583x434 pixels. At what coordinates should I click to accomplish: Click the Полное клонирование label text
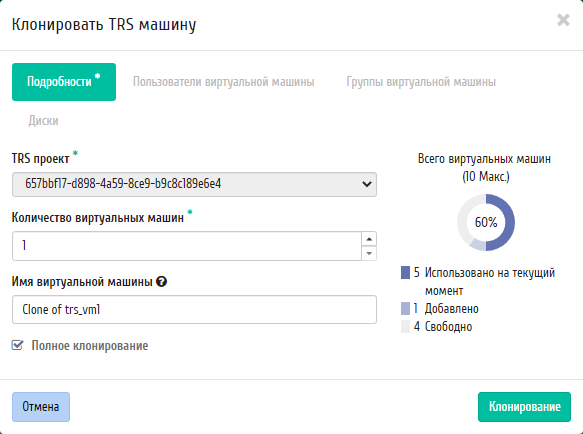(x=90, y=346)
